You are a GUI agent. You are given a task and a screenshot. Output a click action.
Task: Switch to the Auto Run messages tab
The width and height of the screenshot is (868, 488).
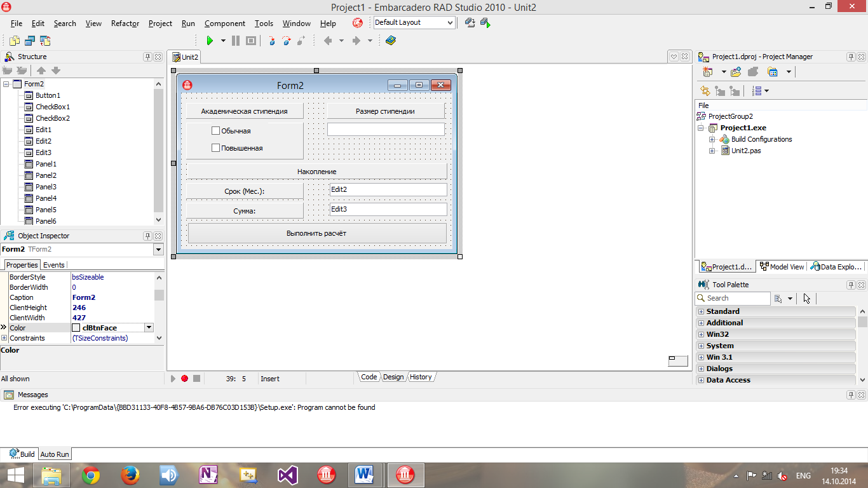pyautogui.click(x=55, y=454)
